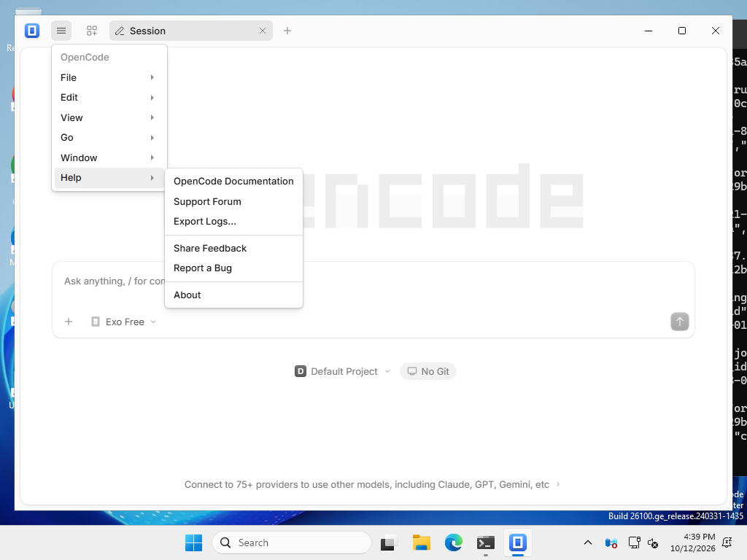Switch to the Session tab
Viewport: 747px width, 560px height.
pos(191,31)
